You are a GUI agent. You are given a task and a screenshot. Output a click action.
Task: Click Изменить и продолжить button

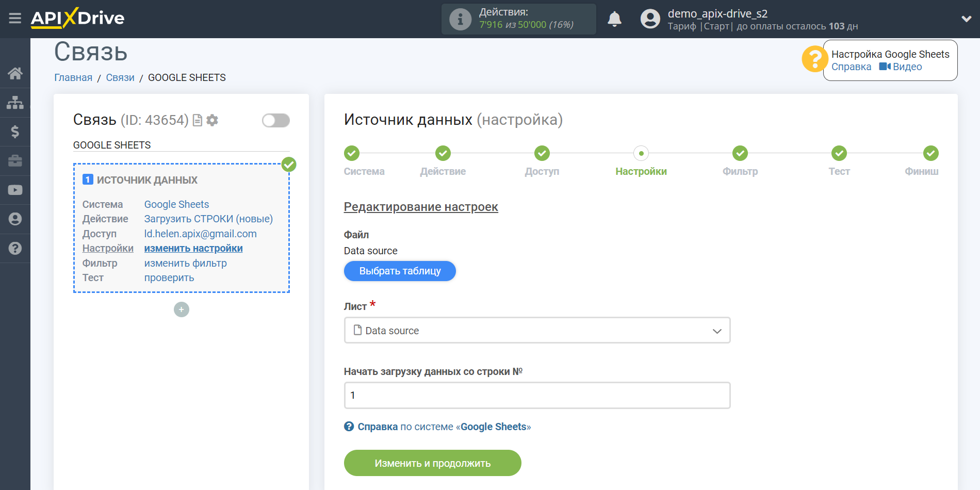[x=432, y=463]
